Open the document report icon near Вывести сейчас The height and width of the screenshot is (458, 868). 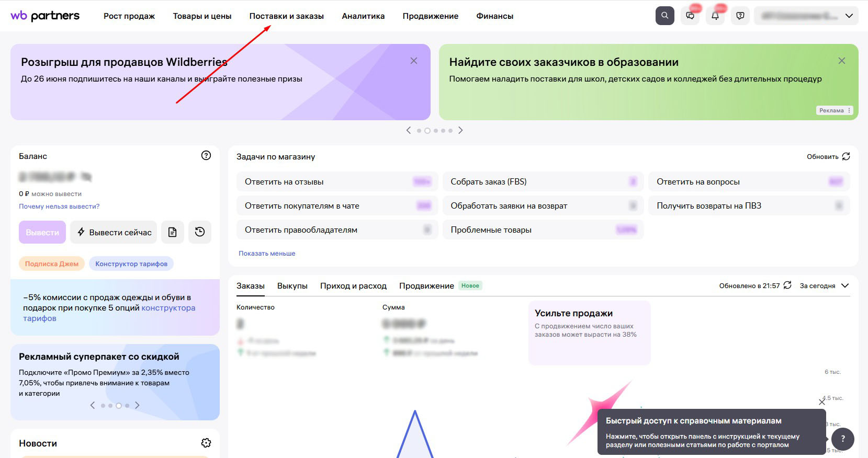pos(172,232)
